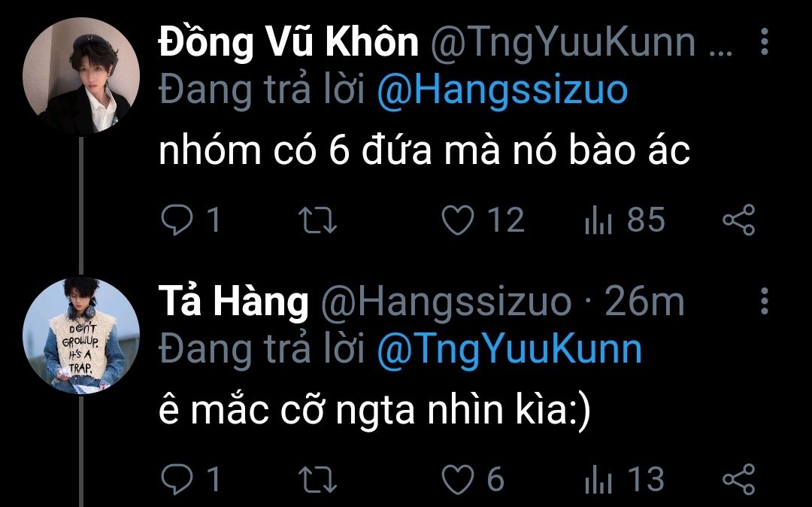The image size is (812, 507).
Task: Open more options for Đồng Vũ Khôn's tweet
Action: [x=764, y=43]
